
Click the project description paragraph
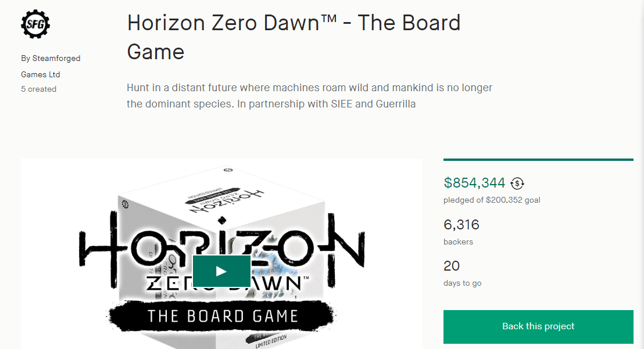pos(309,96)
